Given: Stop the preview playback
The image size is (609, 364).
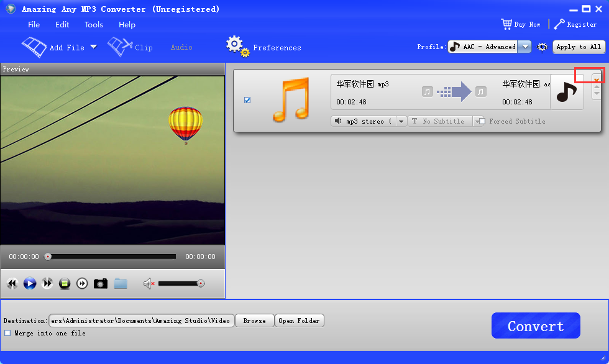Looking at the screenshot, I should (65, 283).
